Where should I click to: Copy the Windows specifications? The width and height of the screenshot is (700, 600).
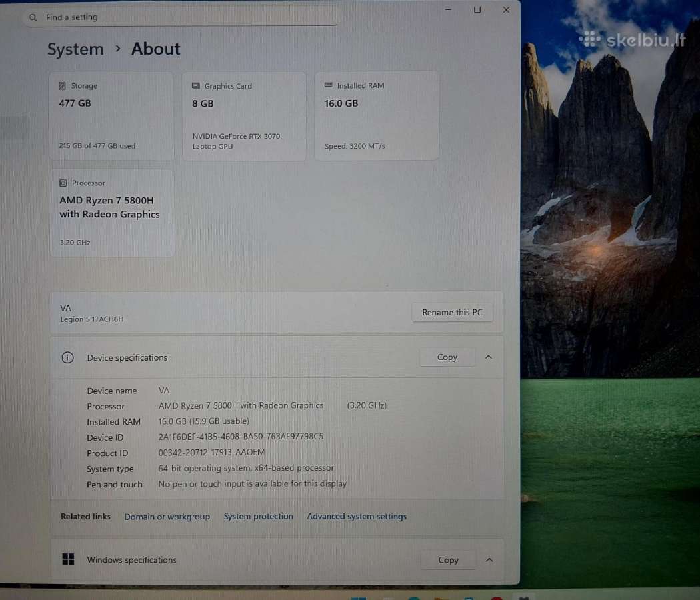click(x=448, y=560)
